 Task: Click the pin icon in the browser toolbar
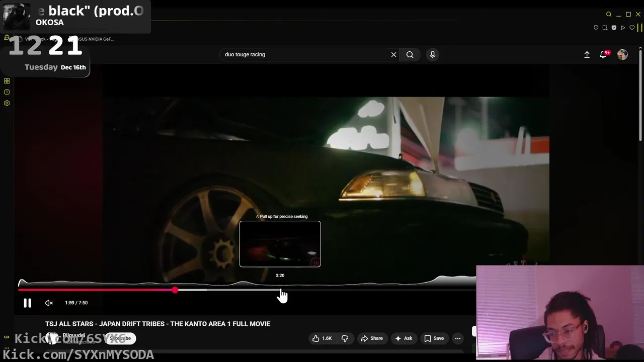(x=596, y=28)
